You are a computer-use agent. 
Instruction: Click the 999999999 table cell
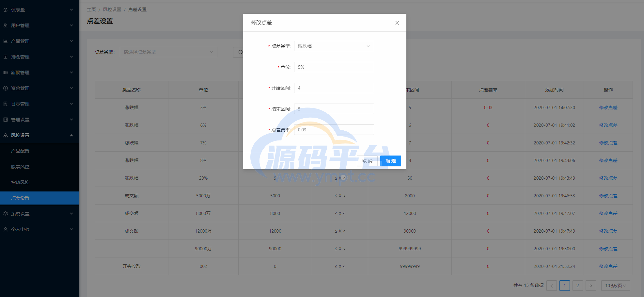410,249
